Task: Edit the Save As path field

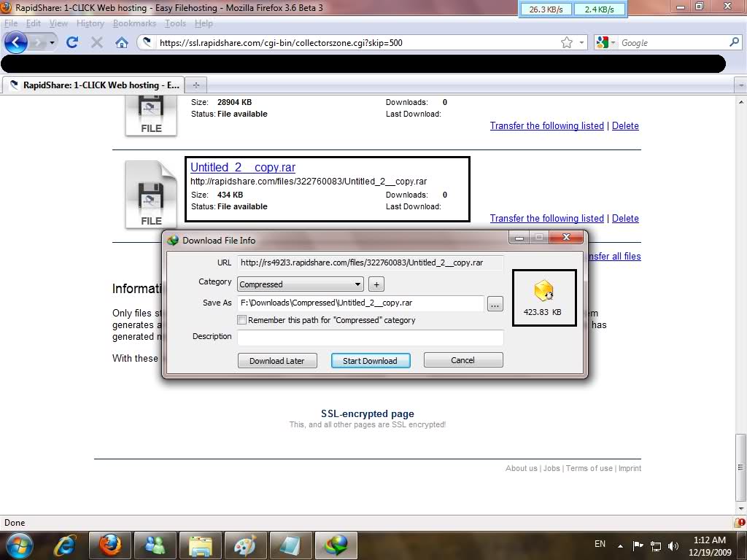Action: [360, 303]
